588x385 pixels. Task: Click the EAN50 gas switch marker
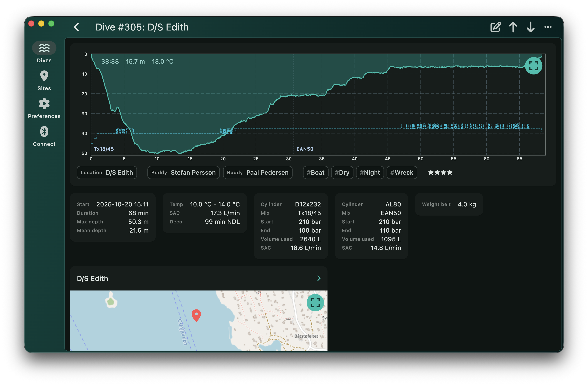point(305,149)
